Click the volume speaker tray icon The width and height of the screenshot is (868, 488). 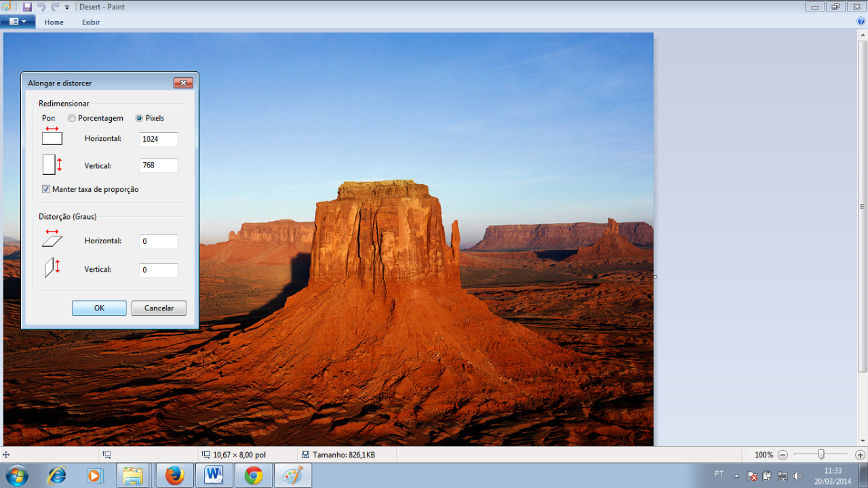point(797,476)
